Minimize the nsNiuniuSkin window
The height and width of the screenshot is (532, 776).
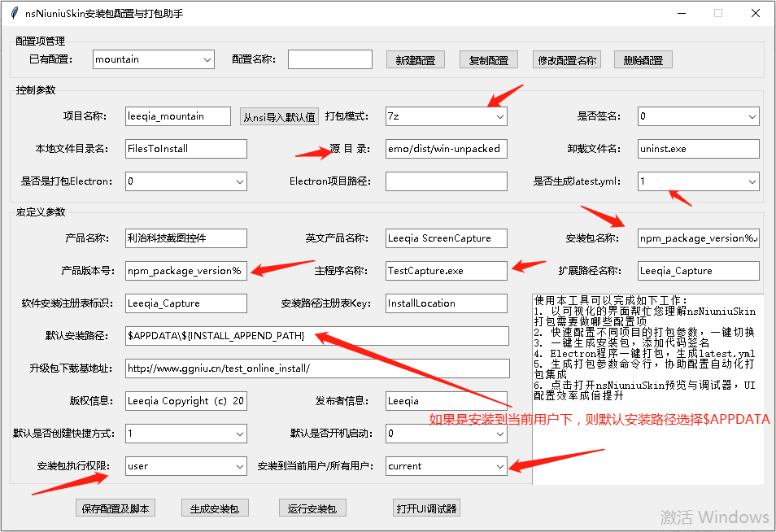pos(682,13)
